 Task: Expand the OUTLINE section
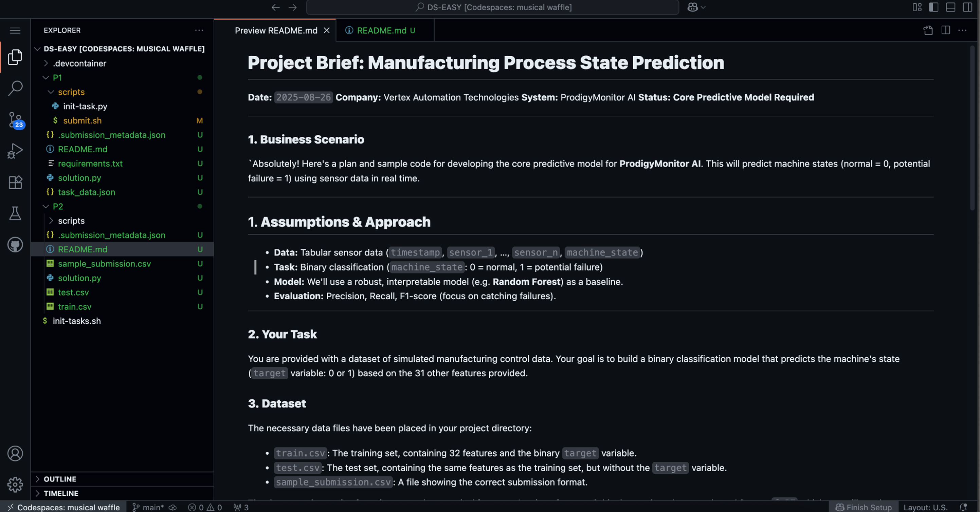tap(60, 479)
